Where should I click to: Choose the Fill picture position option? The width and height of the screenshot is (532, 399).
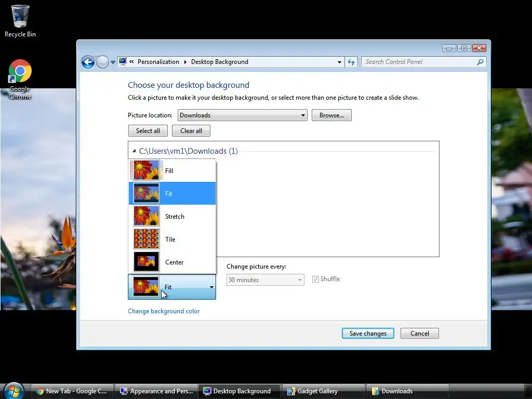tap(172, 170)
